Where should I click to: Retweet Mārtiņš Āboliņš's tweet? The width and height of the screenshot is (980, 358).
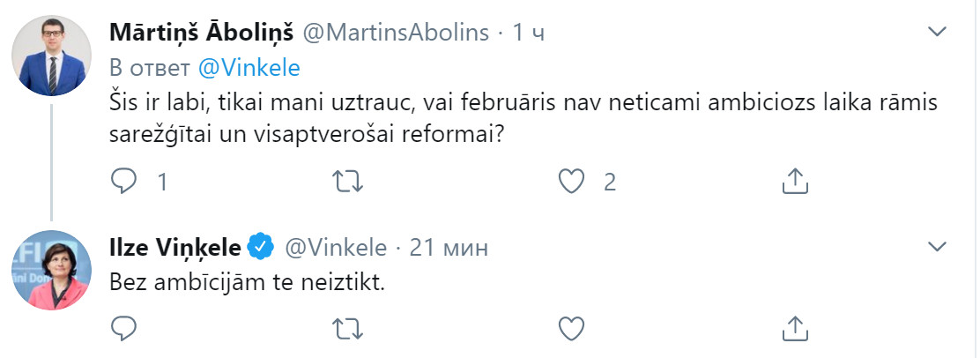pos(347,182)
